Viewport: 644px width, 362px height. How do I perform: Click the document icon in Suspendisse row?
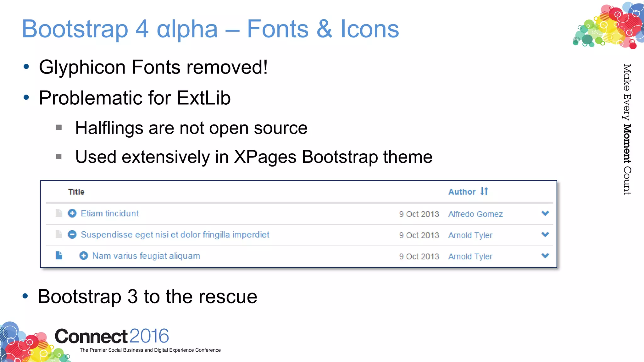(x=59, y=234)
